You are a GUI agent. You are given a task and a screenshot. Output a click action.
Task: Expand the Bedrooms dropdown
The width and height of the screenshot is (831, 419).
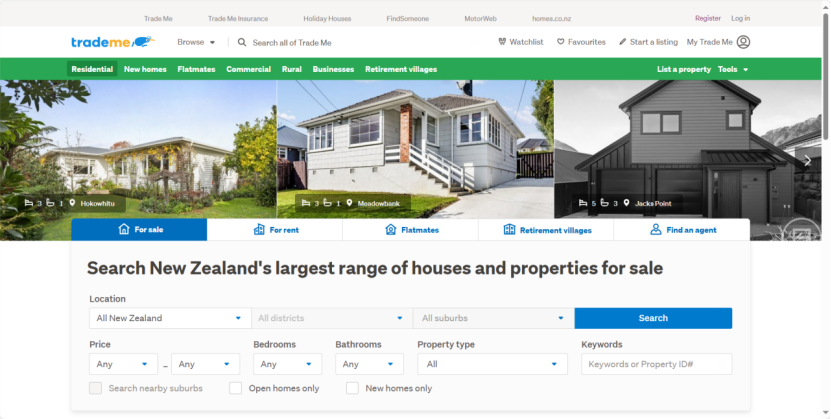pyautogui.click(x=287, y=364)
